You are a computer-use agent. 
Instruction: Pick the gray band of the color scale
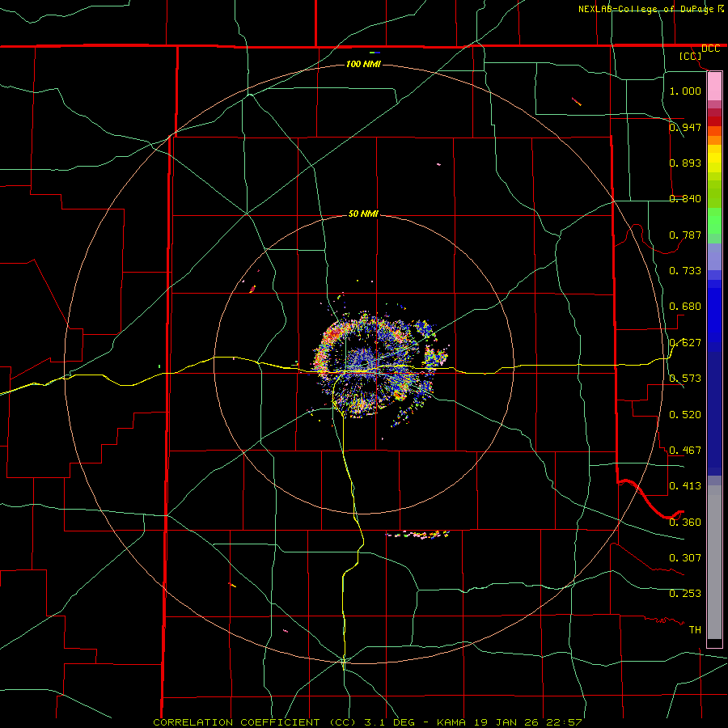[x=714, y=562]
